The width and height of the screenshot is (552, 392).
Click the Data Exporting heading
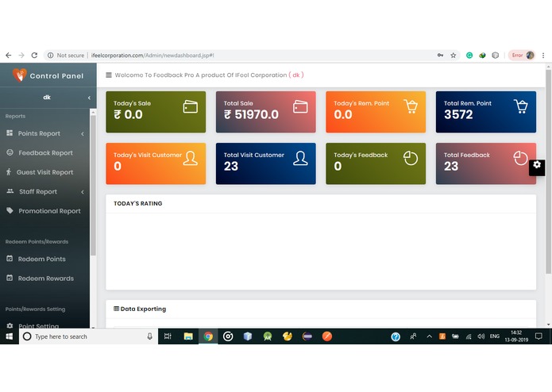(143, 309)
